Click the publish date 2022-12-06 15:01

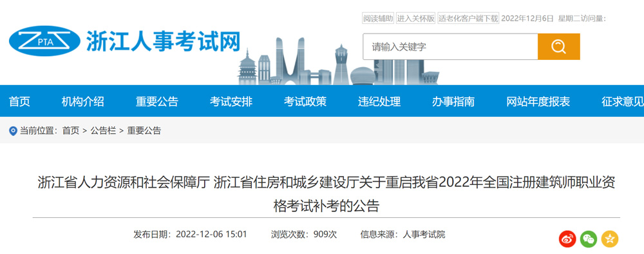point(211,235)
